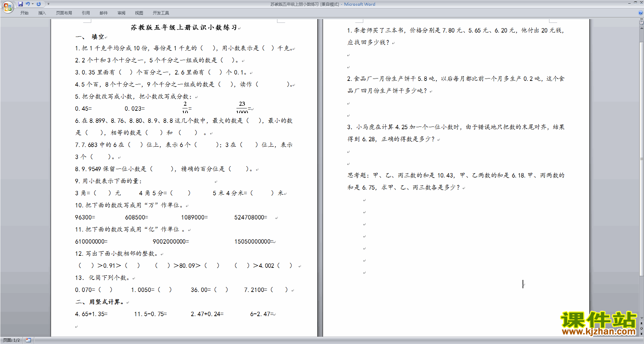Open the Customize Quick Access Toolbar dropdown

pos(48,4)
